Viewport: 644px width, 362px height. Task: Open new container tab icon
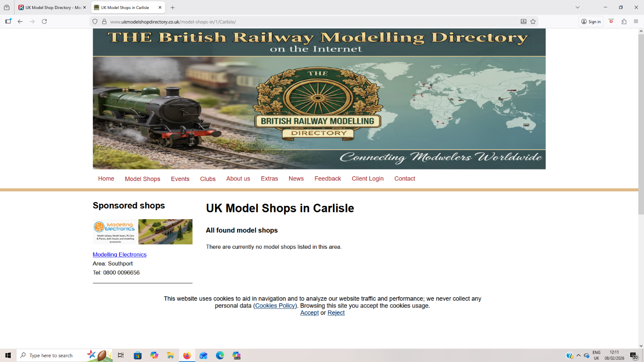click(8, 21)
